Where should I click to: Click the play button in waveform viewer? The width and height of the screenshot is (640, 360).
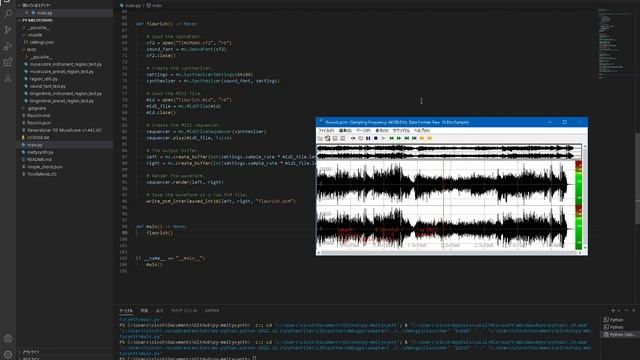(383, 138)
